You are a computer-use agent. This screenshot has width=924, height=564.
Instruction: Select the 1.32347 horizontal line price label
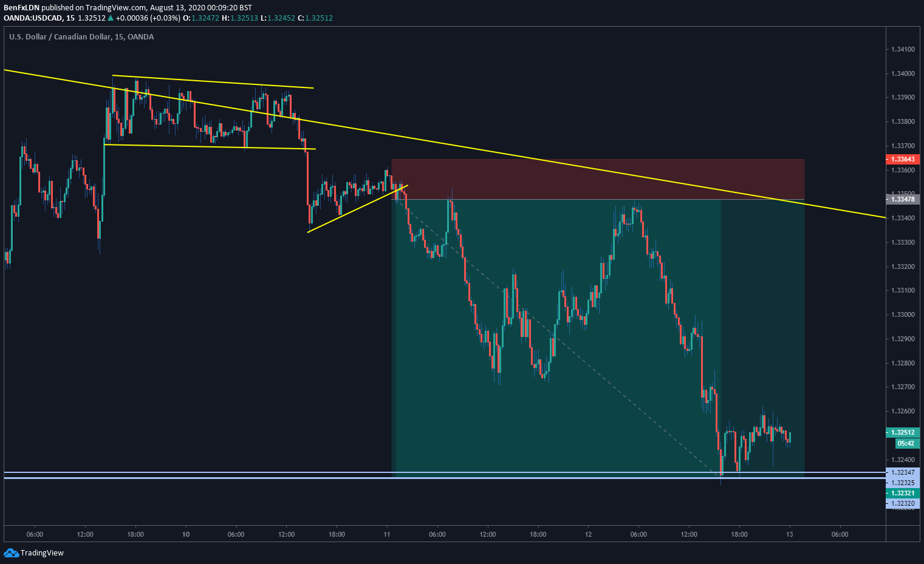coord(903,472)
